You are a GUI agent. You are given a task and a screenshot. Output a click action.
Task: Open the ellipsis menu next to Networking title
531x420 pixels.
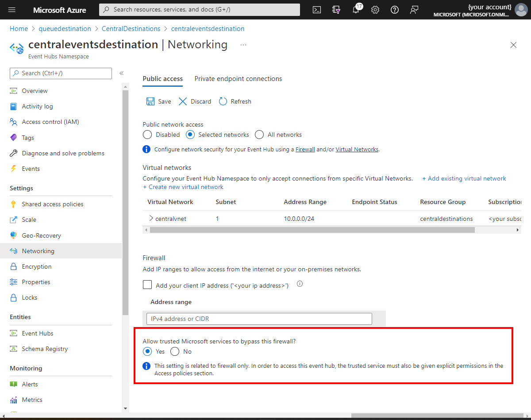click(x=243, y=44)
